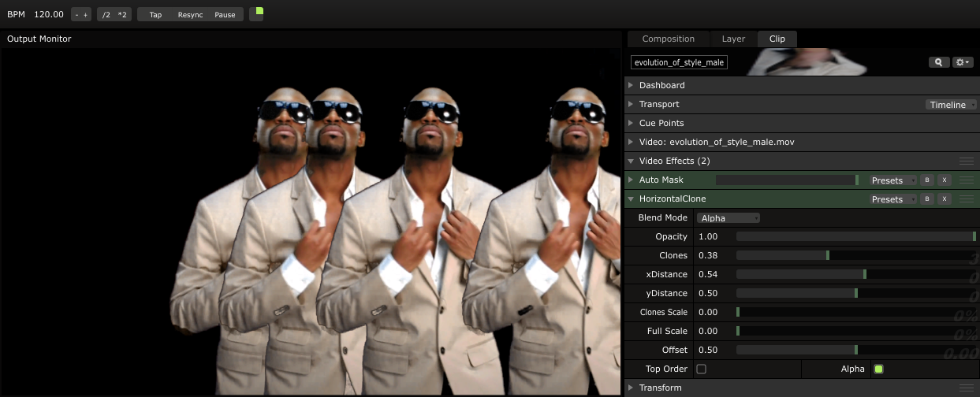Switch to the Layer tab
The width and height of the screenshot is (980, 397).
(x=733, y=39)
